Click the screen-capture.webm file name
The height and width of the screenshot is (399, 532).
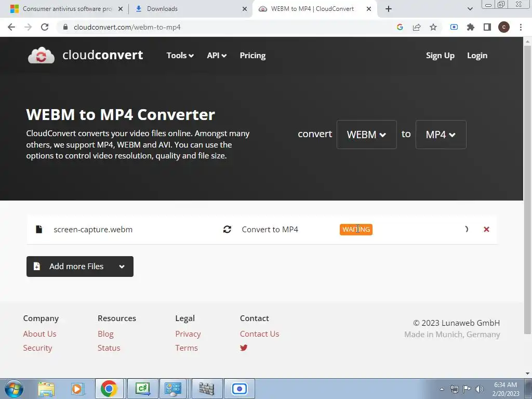pos(93,229)
